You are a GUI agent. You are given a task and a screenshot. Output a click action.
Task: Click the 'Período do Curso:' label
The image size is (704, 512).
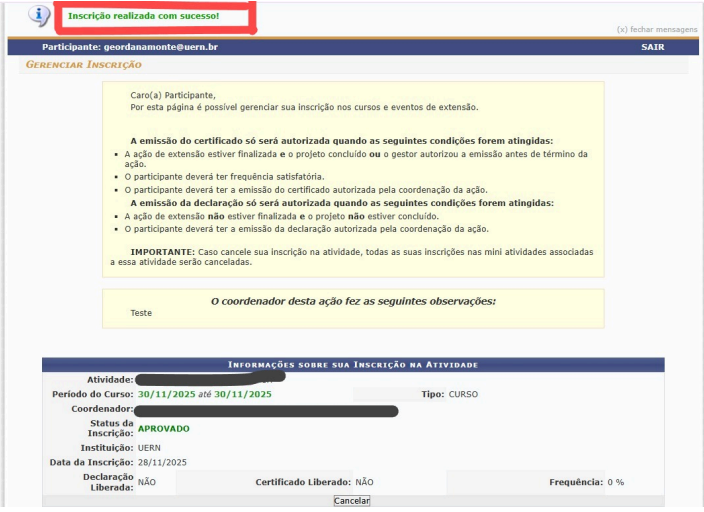pos(92,394)
